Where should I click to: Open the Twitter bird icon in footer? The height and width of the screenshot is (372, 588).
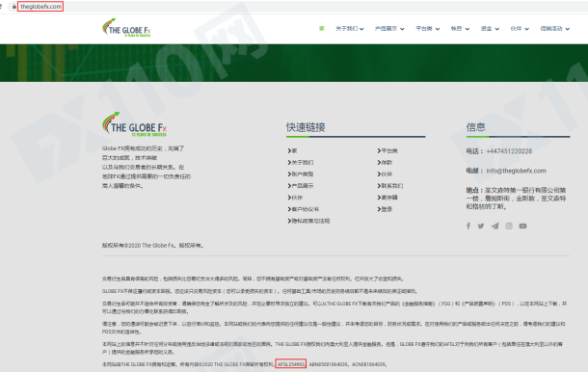pos(481,226)
